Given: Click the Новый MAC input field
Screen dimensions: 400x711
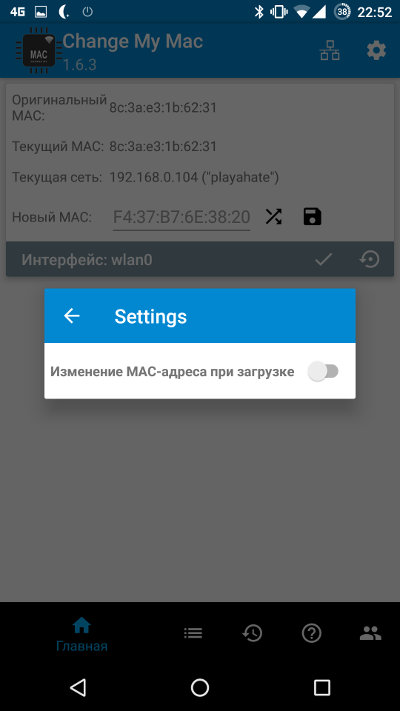Looking at the screenshot, I should (181, 218).
